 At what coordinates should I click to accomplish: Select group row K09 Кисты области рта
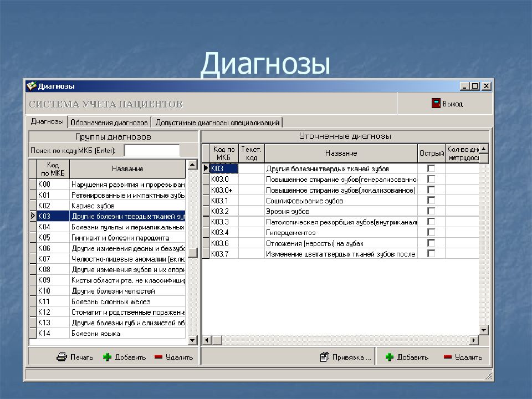(x=111, y=280)
